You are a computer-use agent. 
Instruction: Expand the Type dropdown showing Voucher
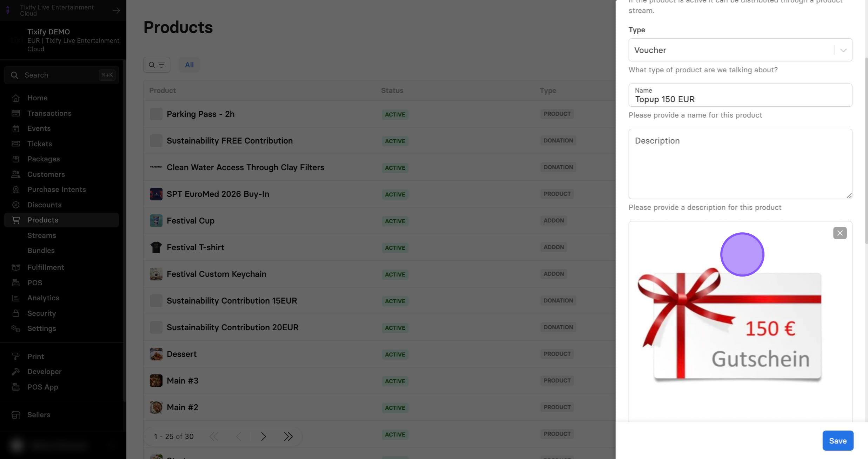(x=740, y=50)
